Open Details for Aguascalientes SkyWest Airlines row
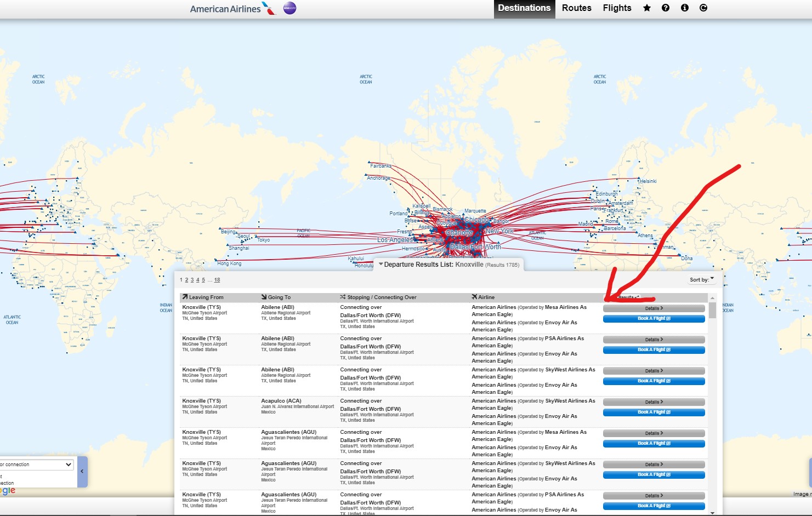The width and height of the screenshot is (812, 516). tap(654, 465)
